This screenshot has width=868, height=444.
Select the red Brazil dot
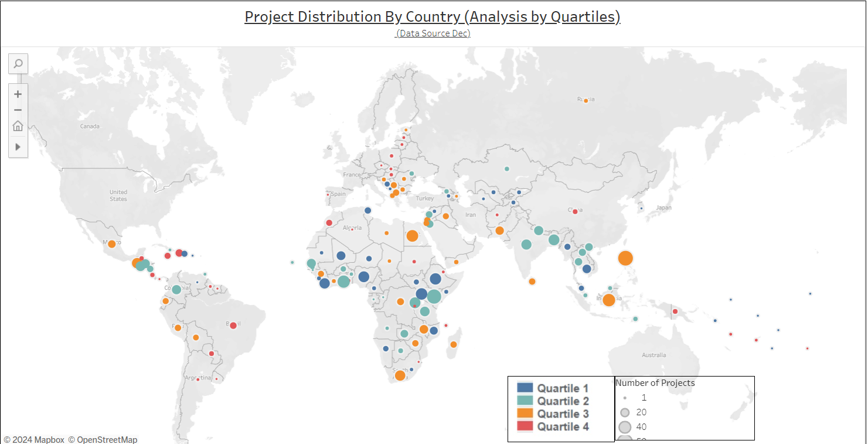pyautogui.click(x=233, y=326)
